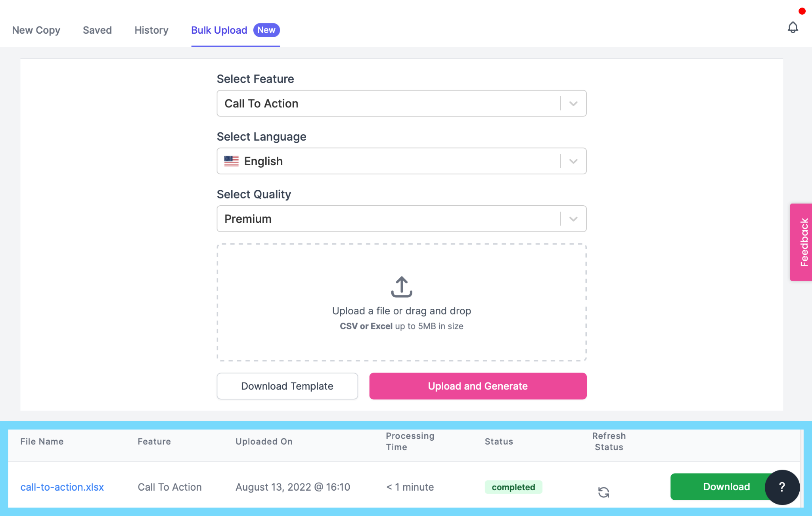The height and width of the screenshot is (516, 812).
Task: Click the New badge beside Bulk Upload
Action: pos(266,30)
